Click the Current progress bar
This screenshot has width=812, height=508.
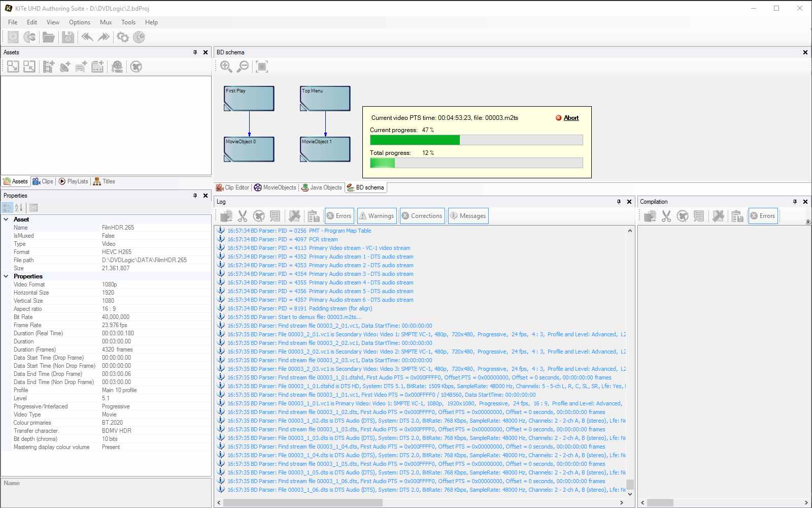click(476, 140)
